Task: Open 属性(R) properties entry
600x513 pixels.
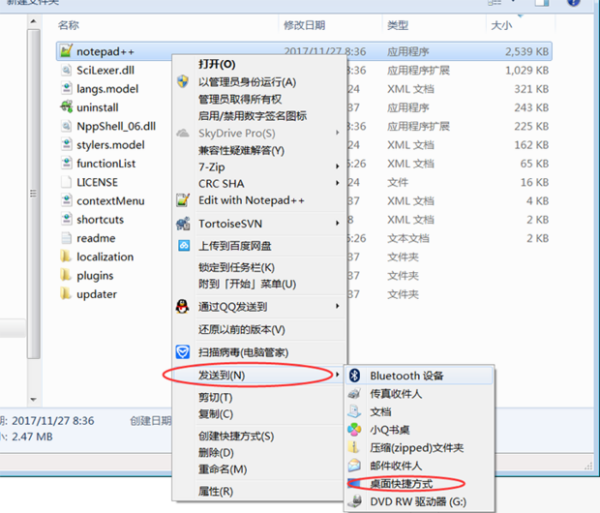Action: point(215,492)
